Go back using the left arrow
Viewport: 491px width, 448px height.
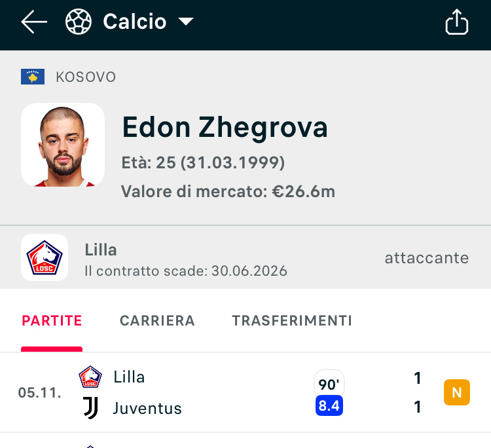point(34,22)
